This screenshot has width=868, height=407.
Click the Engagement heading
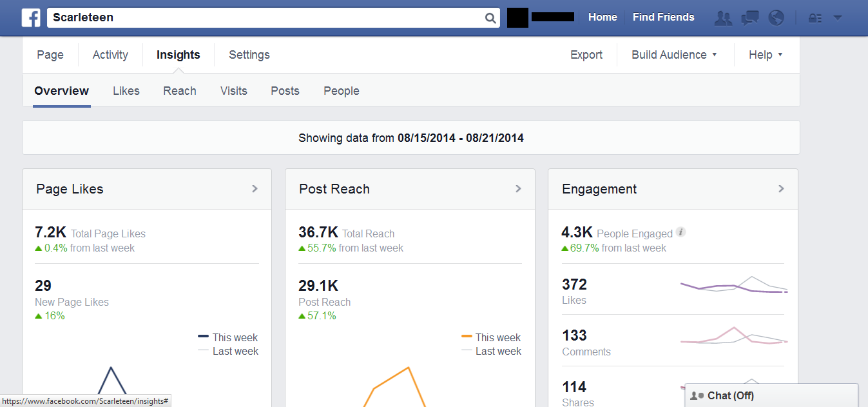pos(599,189)
